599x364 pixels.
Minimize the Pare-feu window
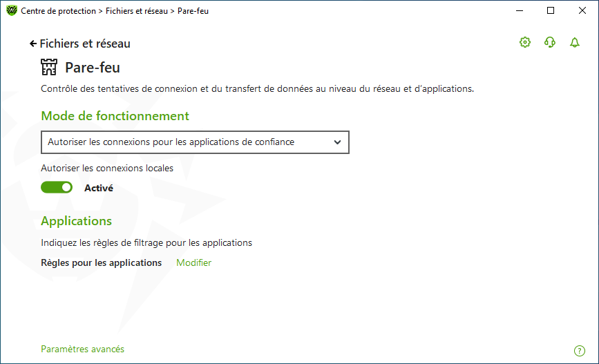pyautogui.click(x=520, y=10)
